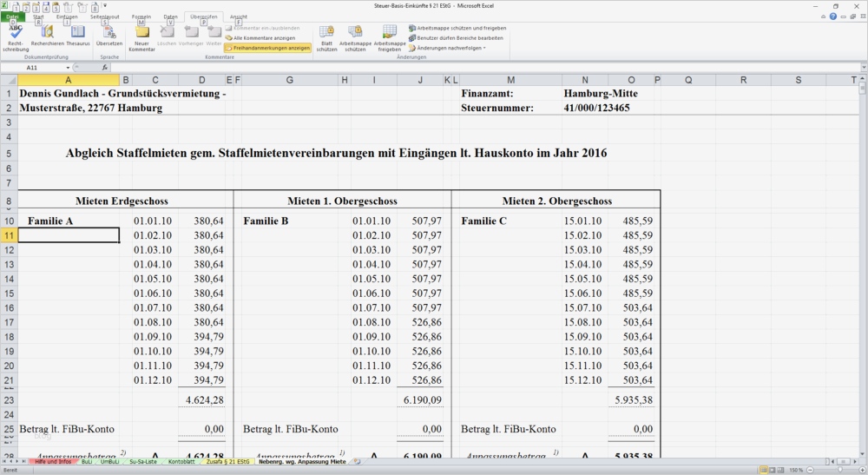Toggle Alle Kommentare anzeigen
This screenshot has height=475, width=868.
pyautogui.click(x=260, y=38)
